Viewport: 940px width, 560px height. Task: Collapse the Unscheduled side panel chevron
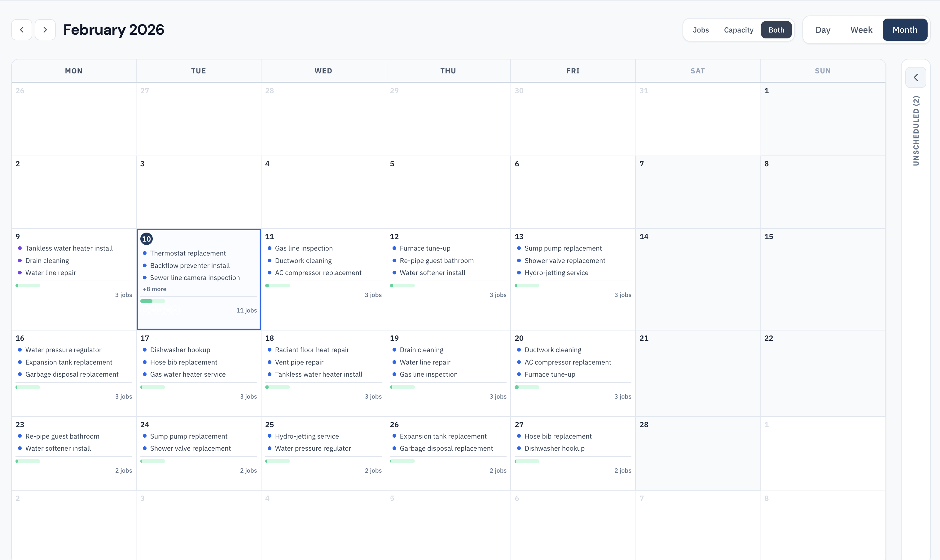point(916,77)
